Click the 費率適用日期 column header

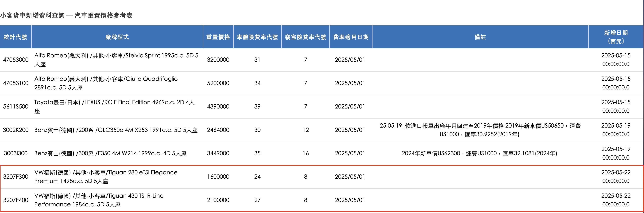click(351, 37)
